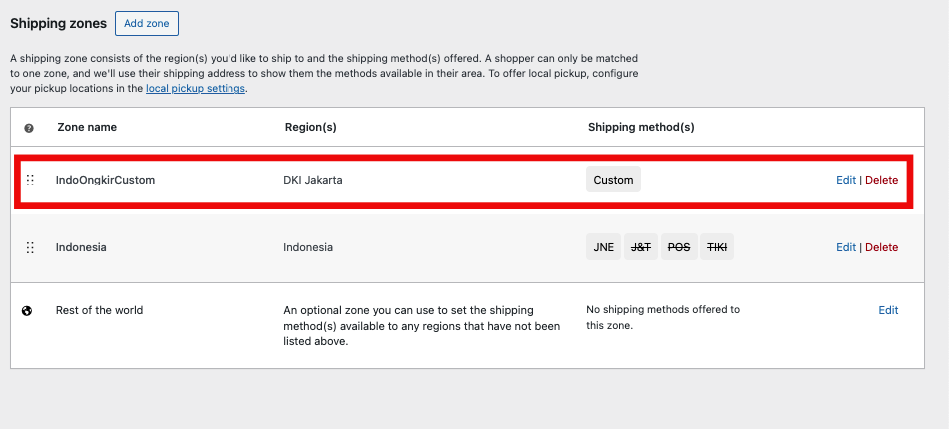Click the Add zone button
This screenshot has height=429, width=949.
[147, 23]
